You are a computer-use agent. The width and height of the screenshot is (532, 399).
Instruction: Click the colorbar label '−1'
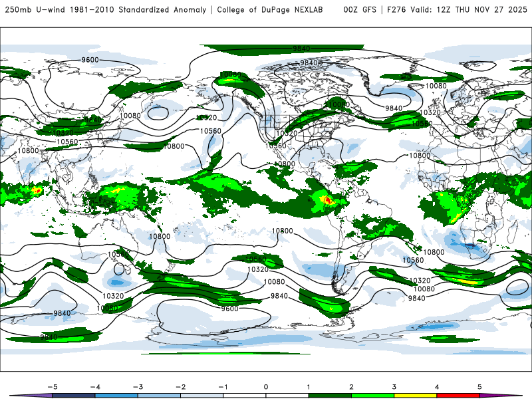tap(223, 387)
